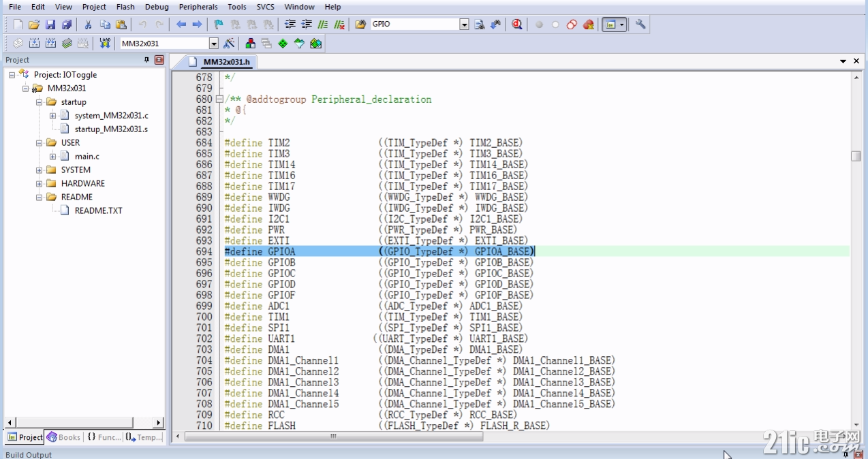Expand the system_MM32x031.c file node

pyautogui.click(x=52, y=116)
